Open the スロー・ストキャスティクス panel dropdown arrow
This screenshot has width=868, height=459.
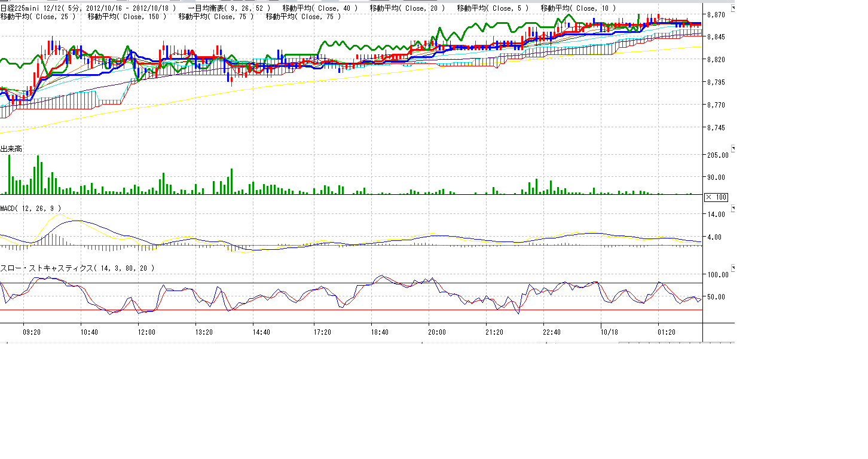[x=733, y=269]
